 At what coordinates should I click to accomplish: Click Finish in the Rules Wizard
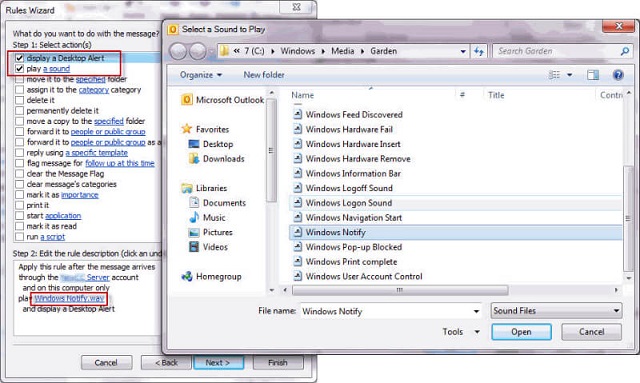278,363
